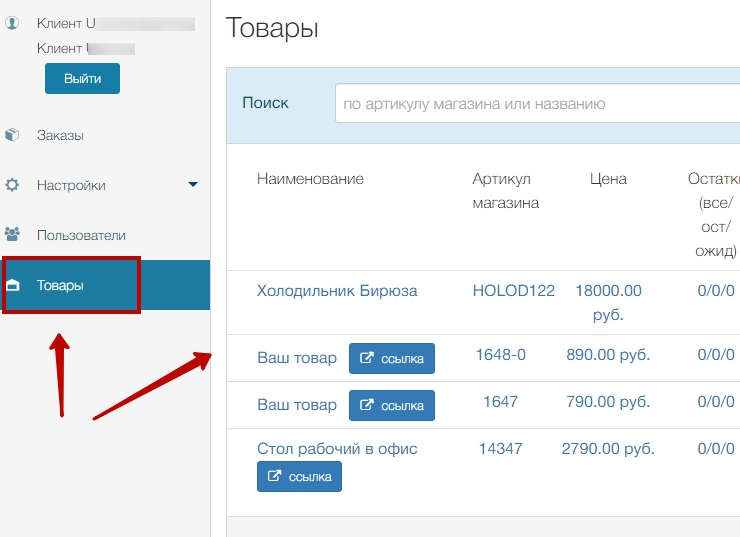This screenshot has width=740, height=537.
Task: Click the Заказы box icon
Action: click(13, 135)
